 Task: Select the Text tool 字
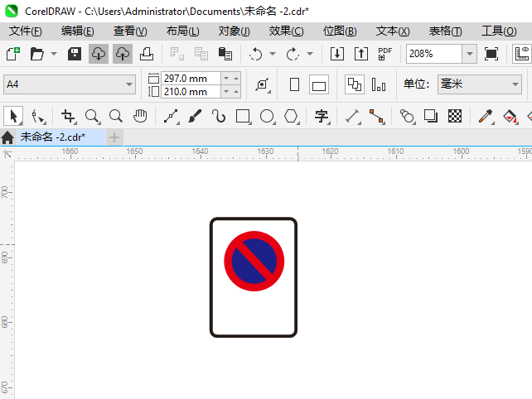[x=322, y=116]
